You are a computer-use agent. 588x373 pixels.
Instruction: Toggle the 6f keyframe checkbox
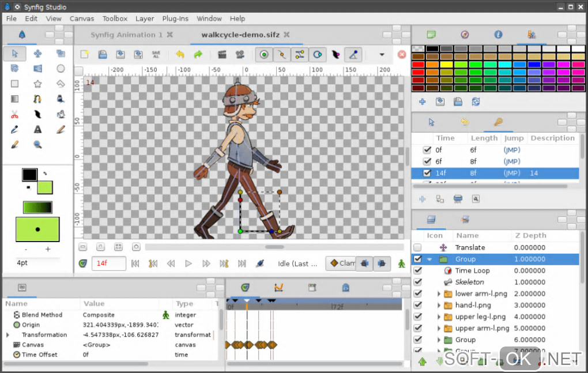(x=427, y=161)
